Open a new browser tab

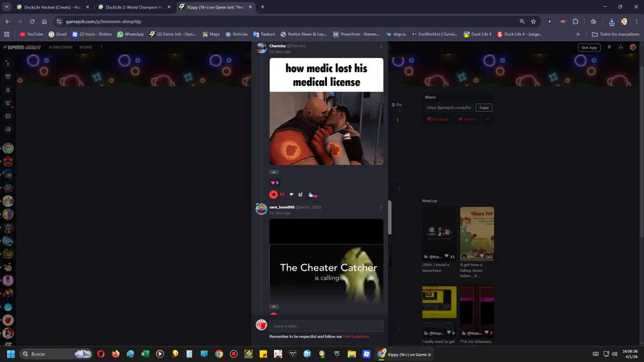coord(263,7)
